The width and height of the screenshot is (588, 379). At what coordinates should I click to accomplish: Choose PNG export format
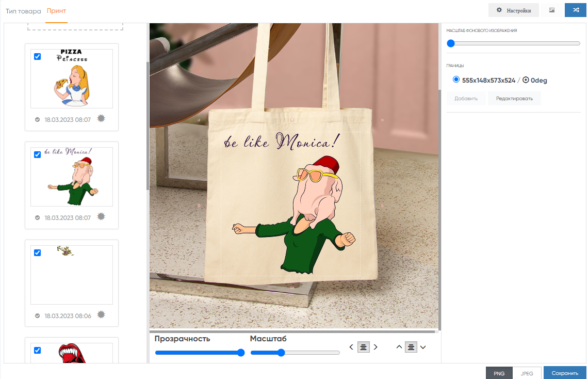point(499,373)
